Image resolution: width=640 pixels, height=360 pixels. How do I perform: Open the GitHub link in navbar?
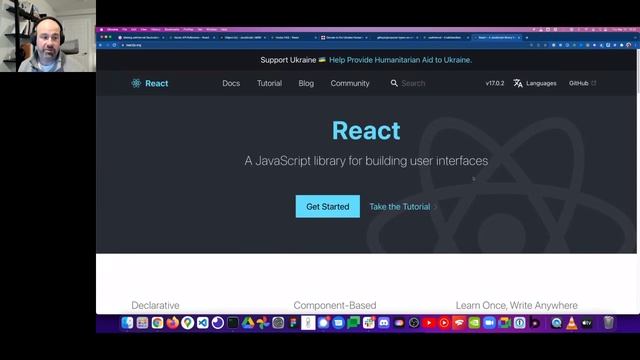click(582, 83)
